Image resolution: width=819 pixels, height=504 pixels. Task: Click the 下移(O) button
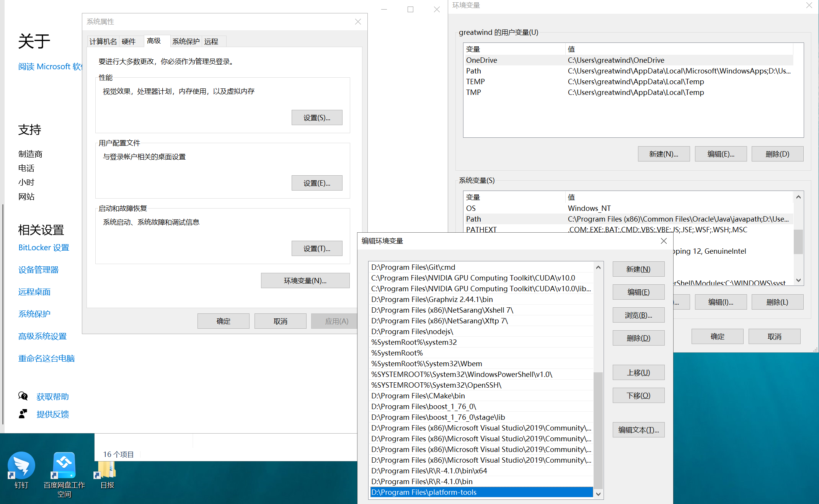pyautogui.click(x=638, y=395)
